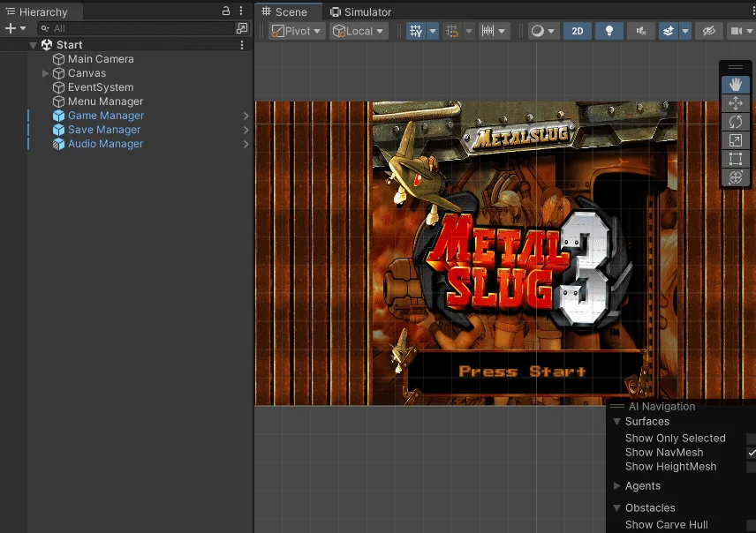Click the search-by-type icon beside Hierarchy search
756x533 pixels.
point(242,28)
